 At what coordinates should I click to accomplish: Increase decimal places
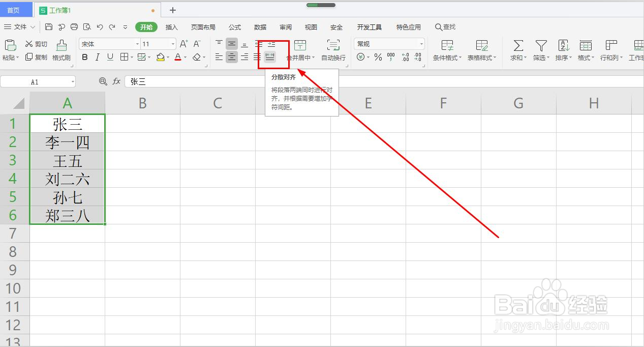[x=405, y=57]
